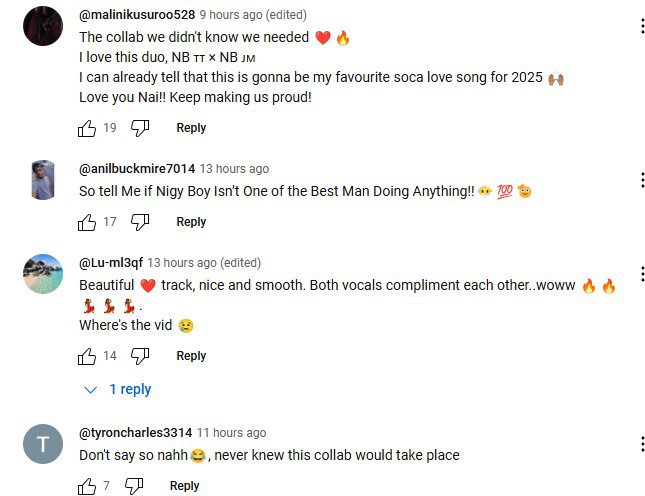
Task: Expand the 1 reply thread
Action: coord(118,389)
